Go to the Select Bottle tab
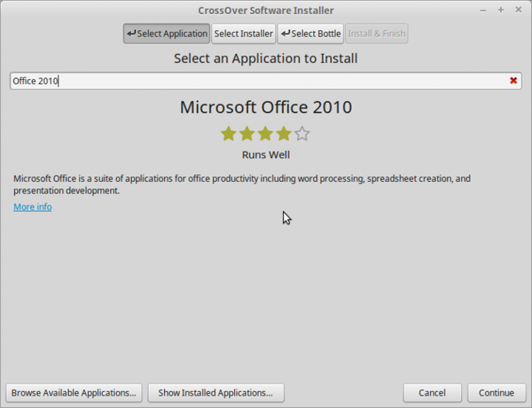Screen dimensions: 532x408 click(311, 34)
